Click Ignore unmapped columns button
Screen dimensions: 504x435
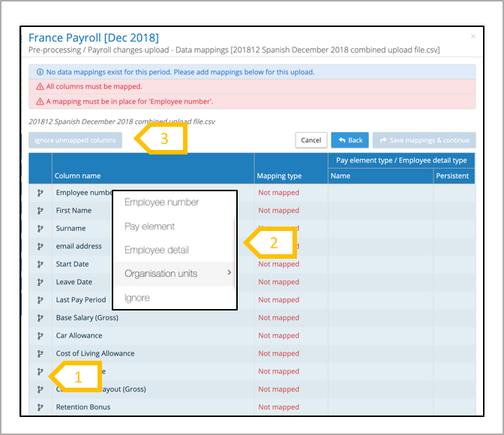click(x=75, y=140)
